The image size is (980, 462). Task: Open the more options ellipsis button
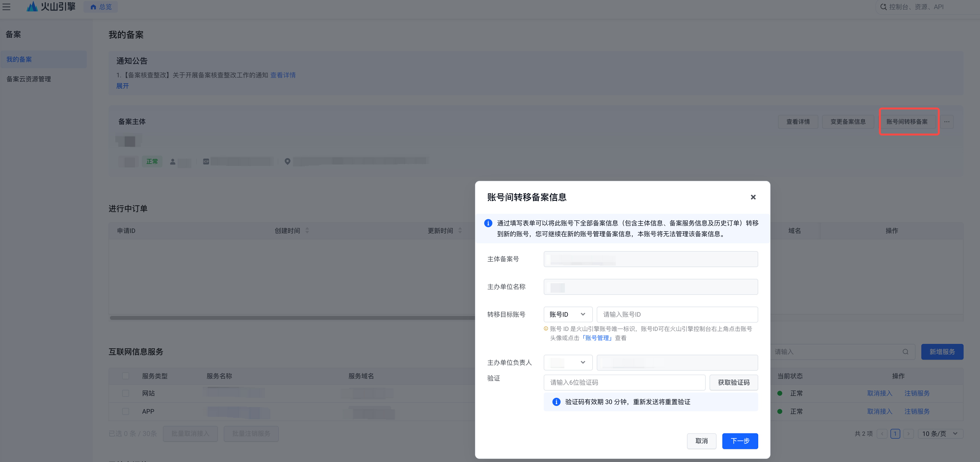click(947, 122)
